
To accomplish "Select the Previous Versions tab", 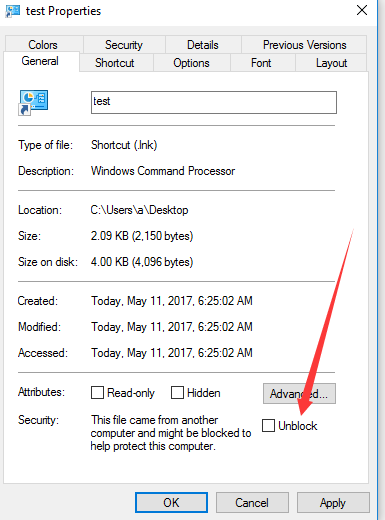I will pos(304,44).
